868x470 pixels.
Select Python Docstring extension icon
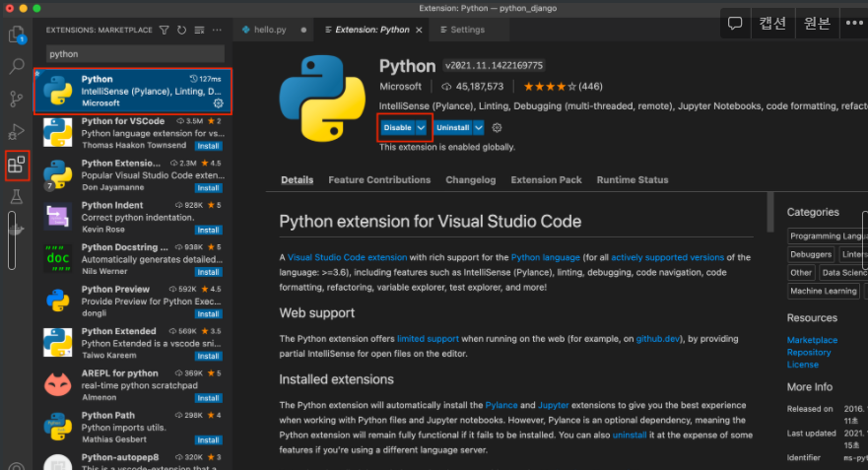[57, 258]
